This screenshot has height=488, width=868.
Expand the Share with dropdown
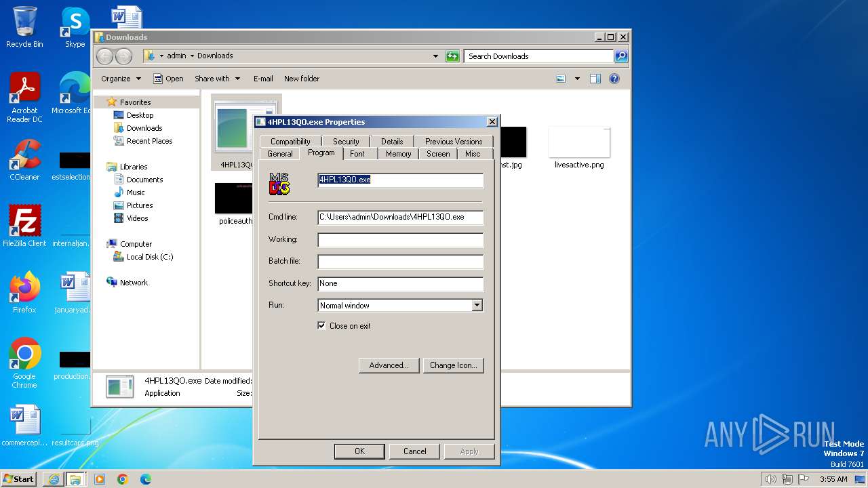(x=217, y=79)
